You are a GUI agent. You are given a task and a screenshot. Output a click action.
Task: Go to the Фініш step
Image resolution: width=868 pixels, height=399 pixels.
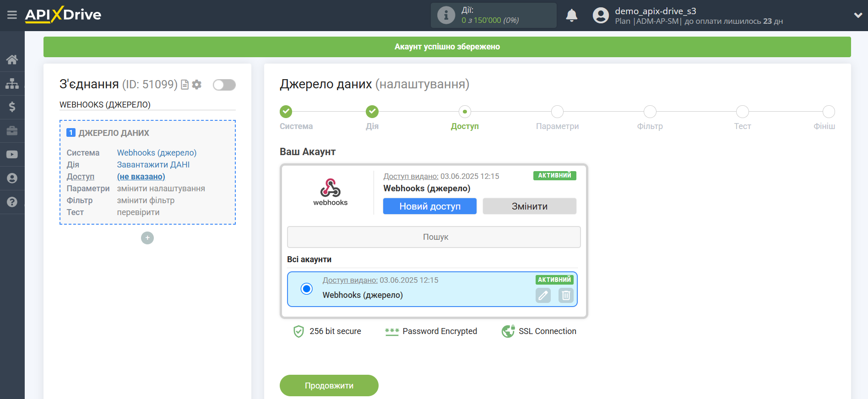click(x=829, y=111)
